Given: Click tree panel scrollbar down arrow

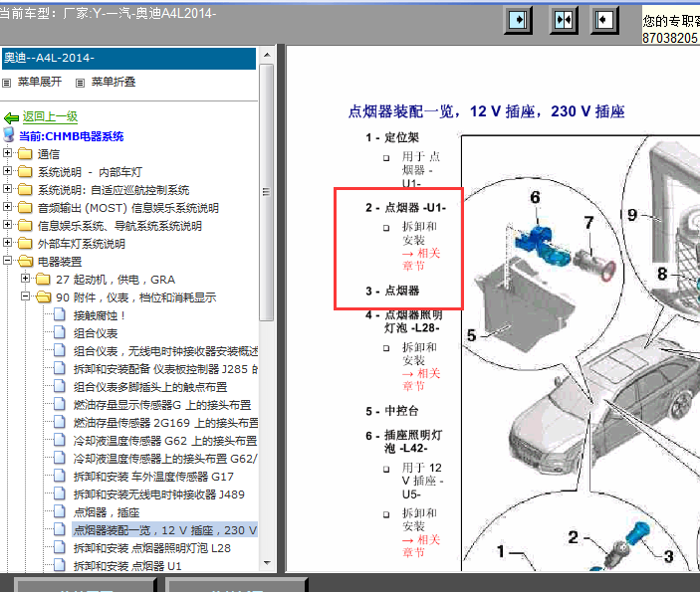Looking at the screenshot, I should coord(267,563).
